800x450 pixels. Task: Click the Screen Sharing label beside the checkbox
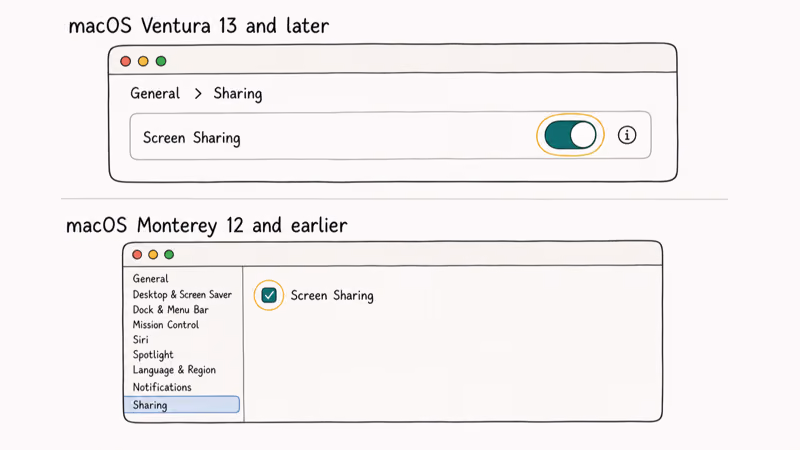(332, 296)
